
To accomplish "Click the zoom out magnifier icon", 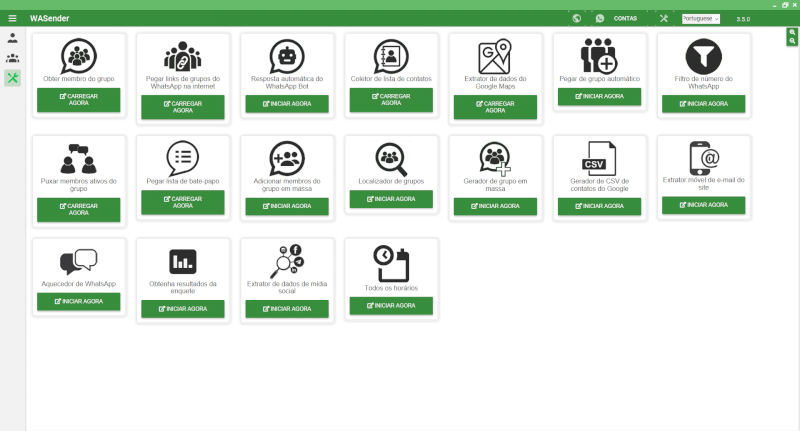I will (x=792, y=41).
